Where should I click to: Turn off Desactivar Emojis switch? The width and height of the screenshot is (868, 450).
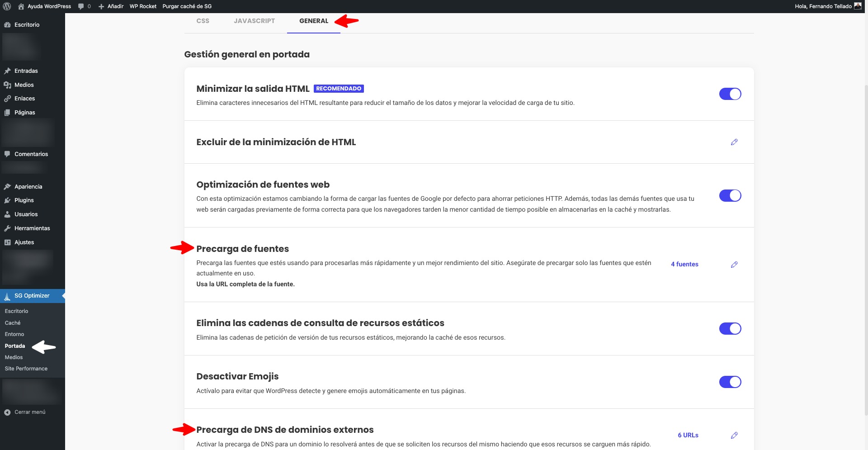pos(730,382)
